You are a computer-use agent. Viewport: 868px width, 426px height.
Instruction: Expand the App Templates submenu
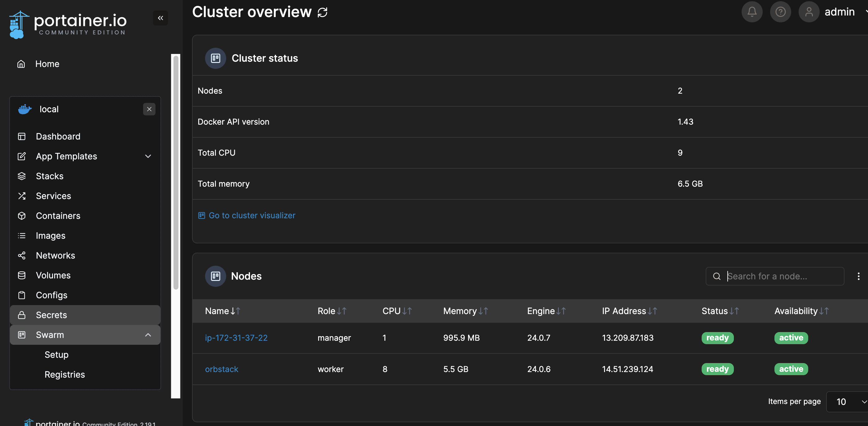point(148,156)
